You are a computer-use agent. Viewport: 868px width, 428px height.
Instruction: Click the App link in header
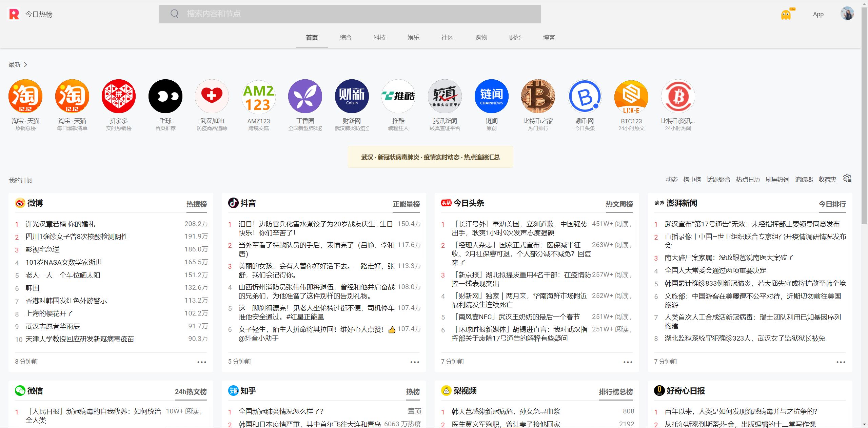[818, 14]
